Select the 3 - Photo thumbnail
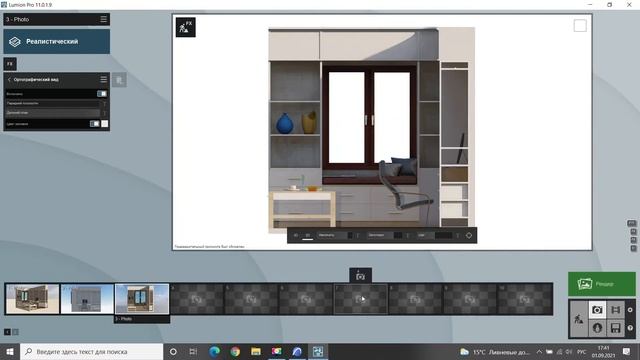Screen dimensions: 640x360 [x=142, y=299]
